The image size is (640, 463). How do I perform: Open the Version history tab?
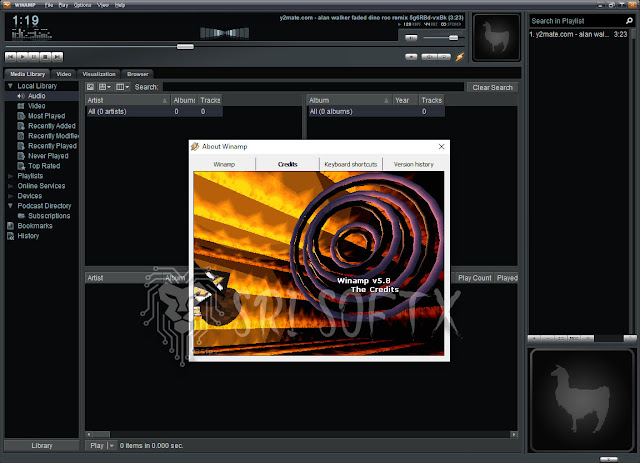pos(413,164)
